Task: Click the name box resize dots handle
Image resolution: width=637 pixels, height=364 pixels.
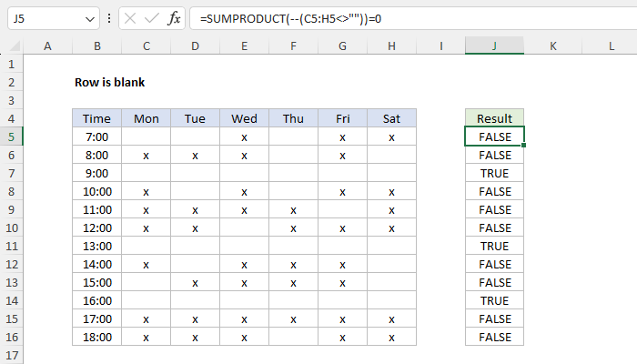Action: tap(109, 18)
